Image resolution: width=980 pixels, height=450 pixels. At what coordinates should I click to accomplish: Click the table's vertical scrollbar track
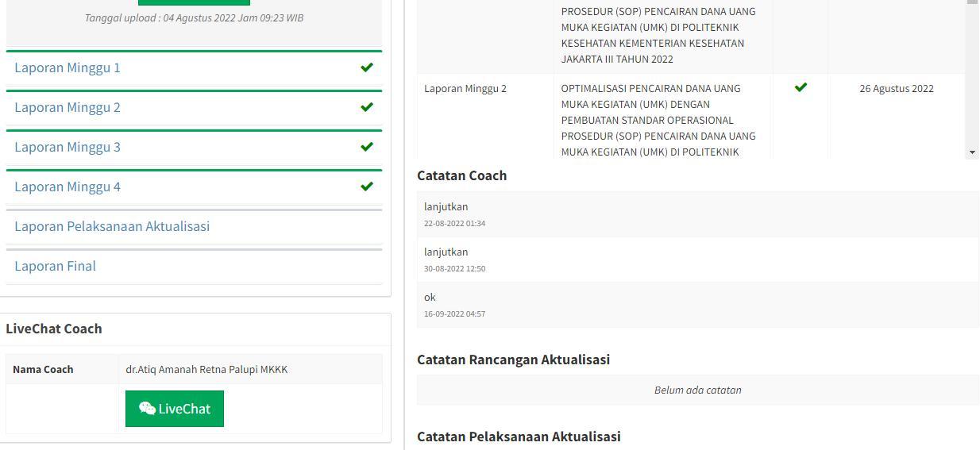[x=972, y=79]
